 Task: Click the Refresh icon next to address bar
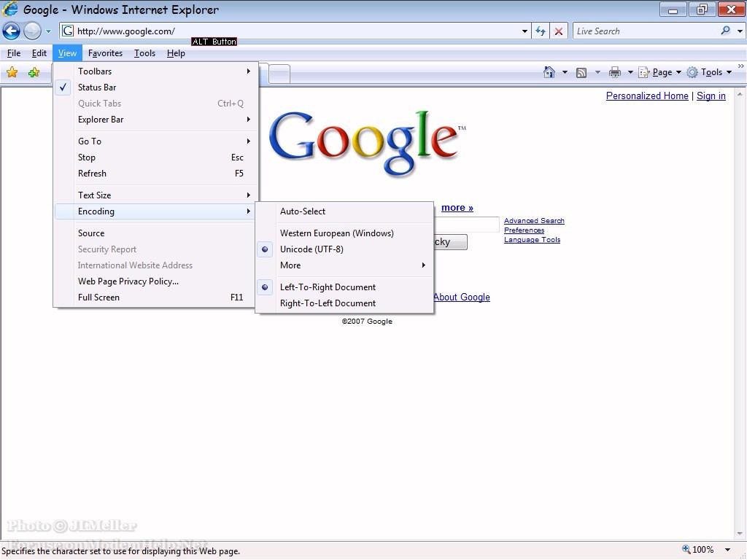coord(541,31)
